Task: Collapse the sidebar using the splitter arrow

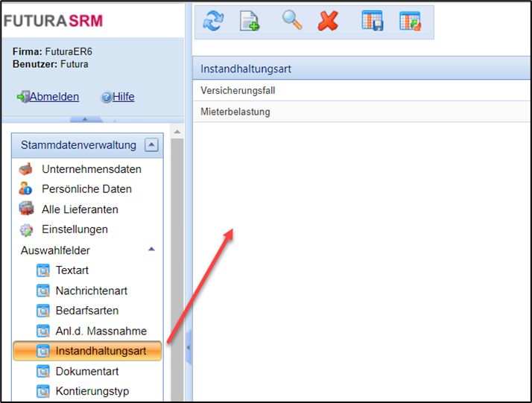Action: click(x=189, y=347)
